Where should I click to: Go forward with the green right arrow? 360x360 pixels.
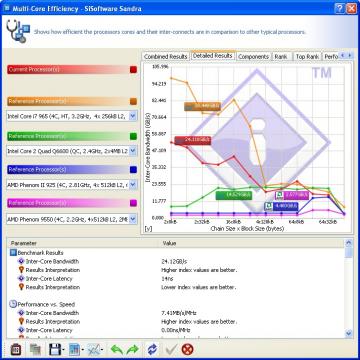click(x=133, y=349)
